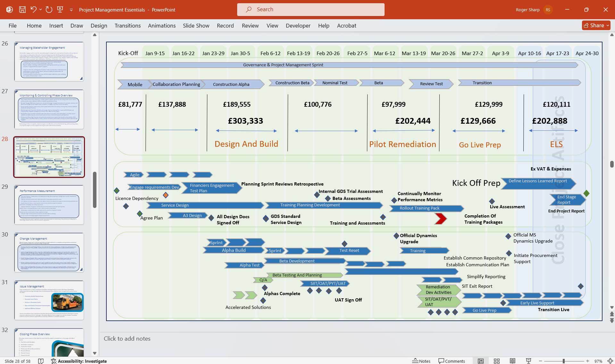615x364 pixels.
Task: Click the Undo icon
Action: pyautogui.click(x=33, y=10)
